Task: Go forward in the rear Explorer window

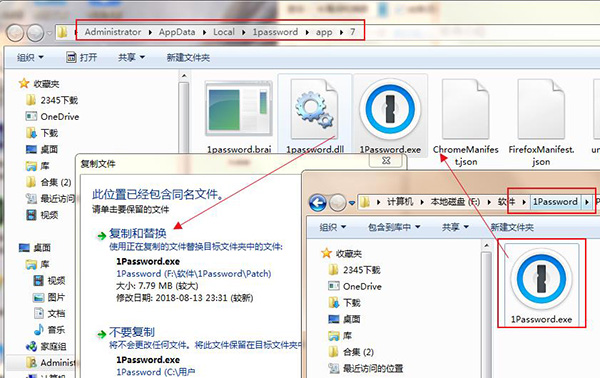Action: (35, 33)
